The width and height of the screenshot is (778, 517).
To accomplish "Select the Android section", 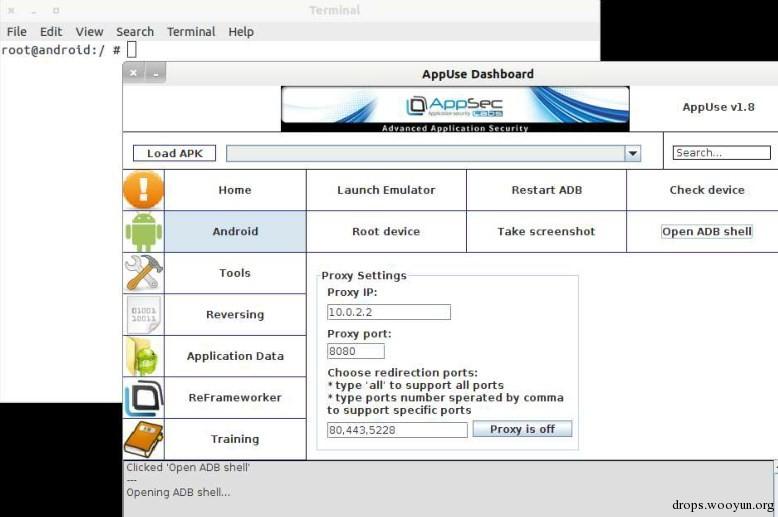I will pyautogui.click(x=235, y=231).
